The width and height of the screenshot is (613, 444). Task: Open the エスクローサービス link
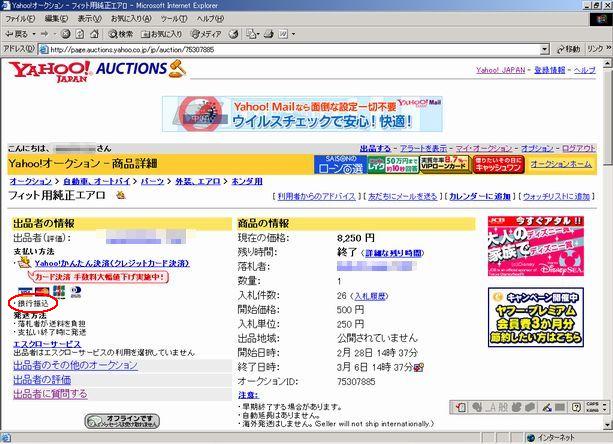click(x=47, y=344)
